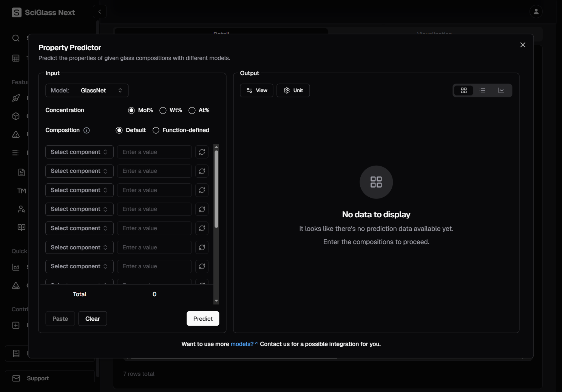Switch output to list view icon
The width and height of the screenshot is (562, 392).
tap(482, 91)
